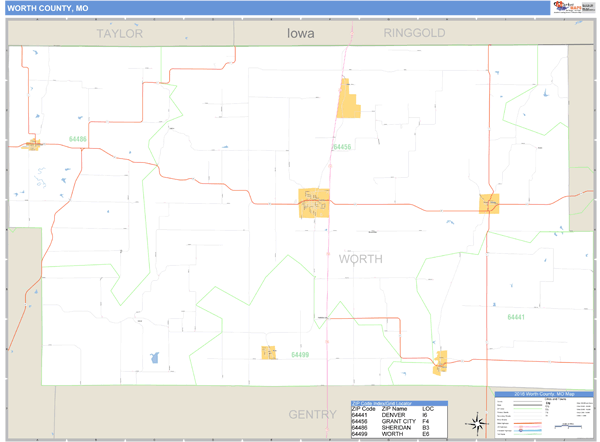Click the map legend title bar
The image size is (600, 442).
544,395
